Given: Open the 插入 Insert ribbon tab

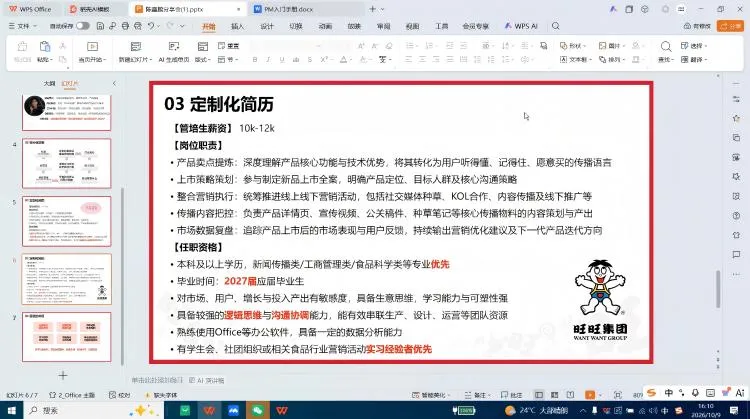Looking at the screenshot, I should point(237,26).
